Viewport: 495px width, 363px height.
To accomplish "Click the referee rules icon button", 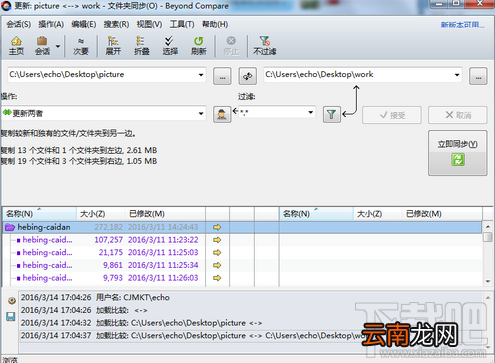I will (222, 115).
